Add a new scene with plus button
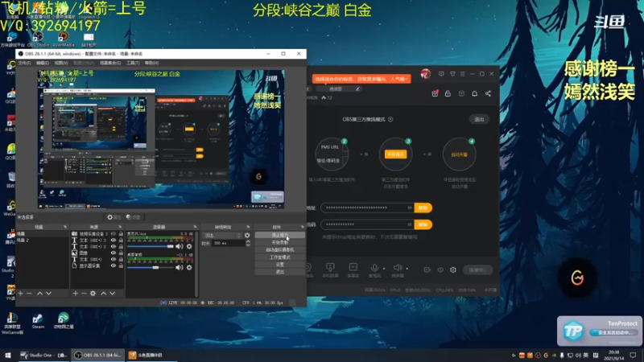 click(21, 294)
